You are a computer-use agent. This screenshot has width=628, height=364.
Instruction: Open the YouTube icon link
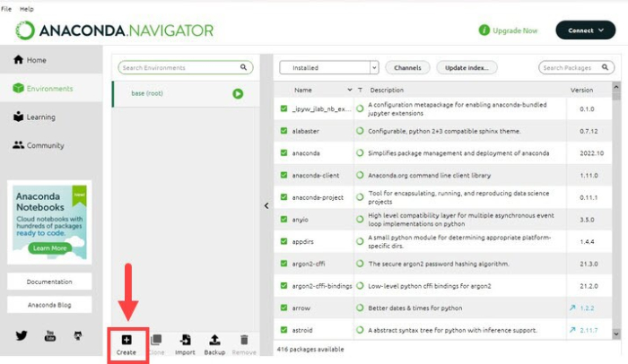[x=50, y=335]
